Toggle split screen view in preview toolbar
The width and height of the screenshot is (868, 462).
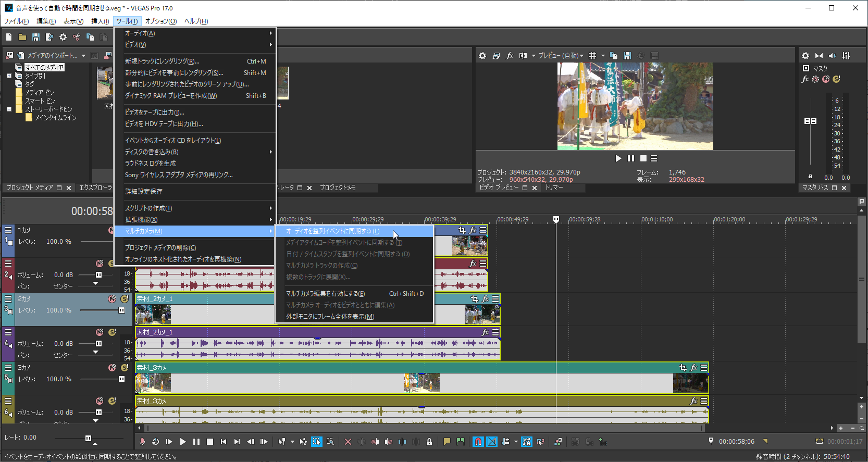click(x=523, y=56)
